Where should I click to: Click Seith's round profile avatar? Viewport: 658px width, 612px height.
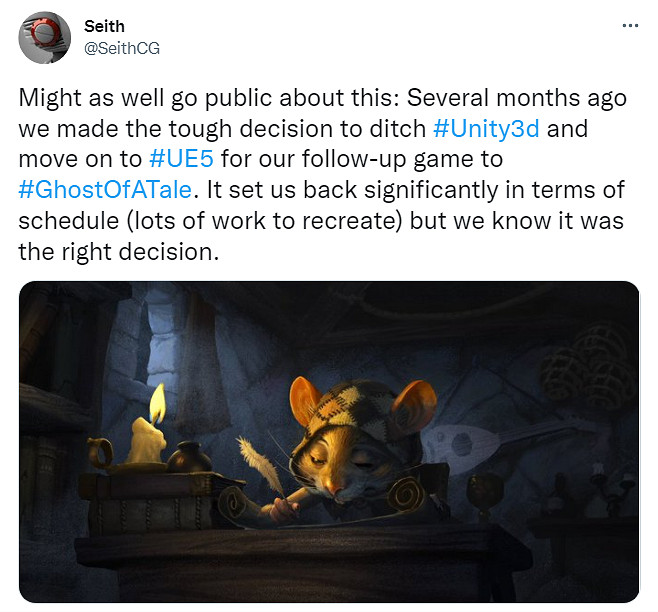[44, 38]
